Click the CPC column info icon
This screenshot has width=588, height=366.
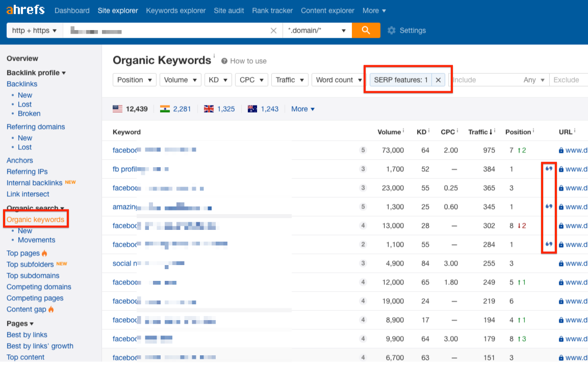pyautogui.click(x=457, y=130)
